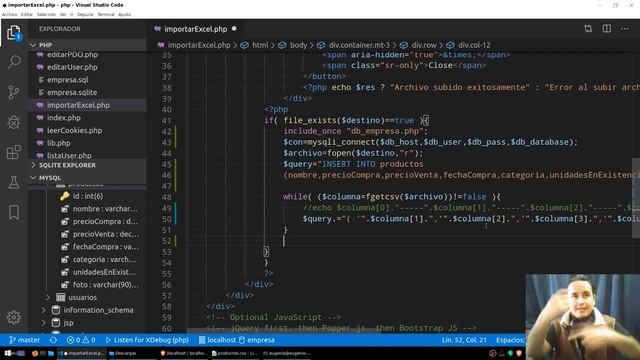Switch to the Descargas taskbar window
The height and width of the screenshot is (360, 640).
point(131,353)
